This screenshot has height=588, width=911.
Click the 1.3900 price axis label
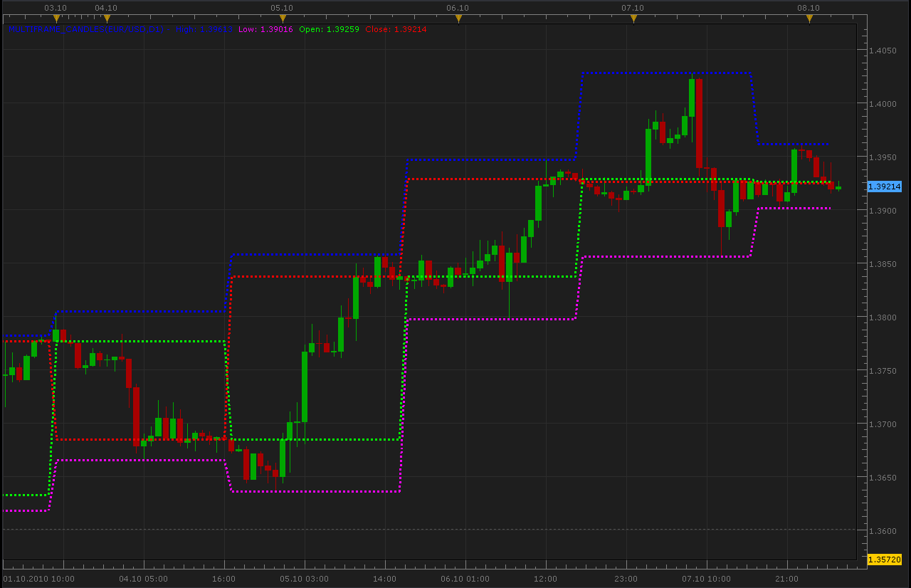[x=883, y=211]
